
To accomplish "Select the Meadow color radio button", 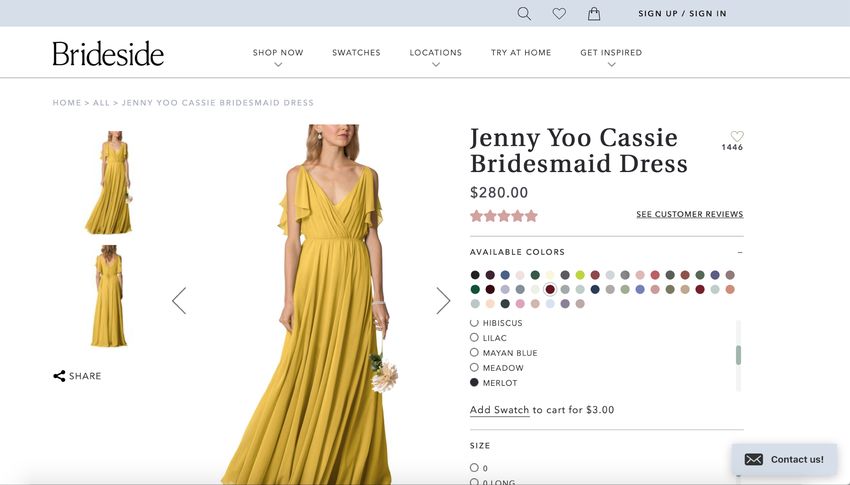I will pos(474,367).
